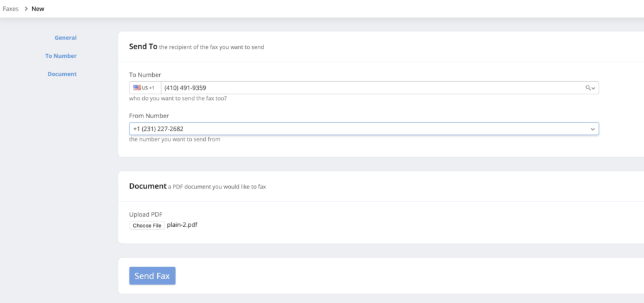644x303 pixels.
Task: Click the From Number field label
Action: click(149, 116)
